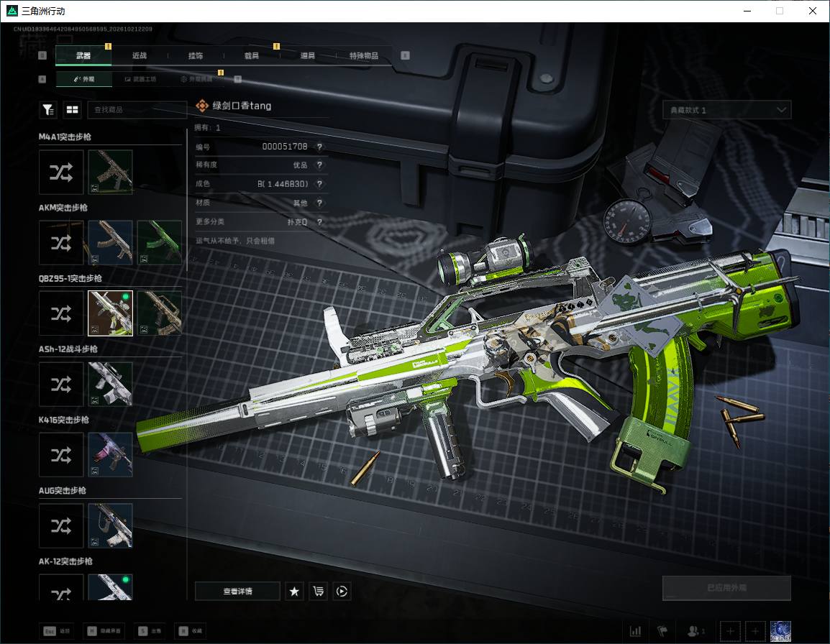Click help icon next to 成色
The width and height of the screenshot is (830, 644).
pyautogui.click(x=319, y=184)
